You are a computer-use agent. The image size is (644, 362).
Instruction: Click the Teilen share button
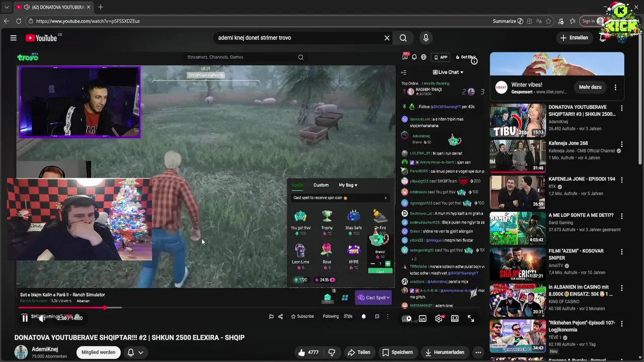click(x=359, y=352)
